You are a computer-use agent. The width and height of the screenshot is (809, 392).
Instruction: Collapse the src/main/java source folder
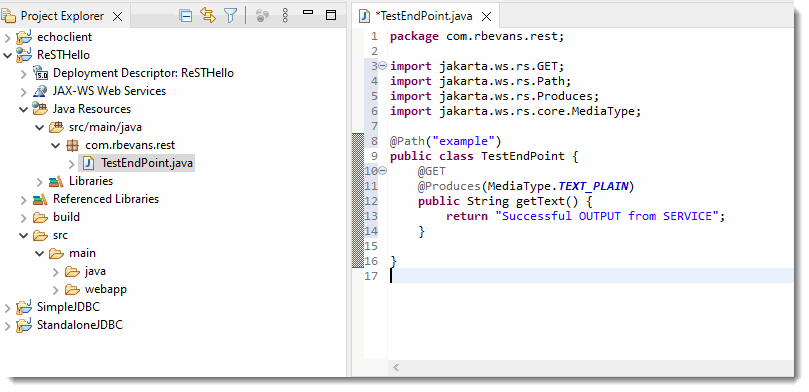tap(40, 127)
